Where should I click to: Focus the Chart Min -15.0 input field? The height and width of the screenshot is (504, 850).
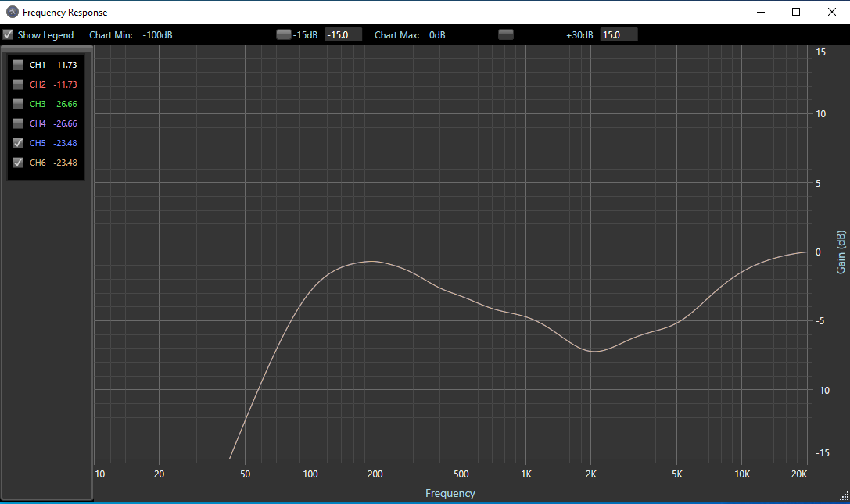pyautogui.click(x=343, y=34)
